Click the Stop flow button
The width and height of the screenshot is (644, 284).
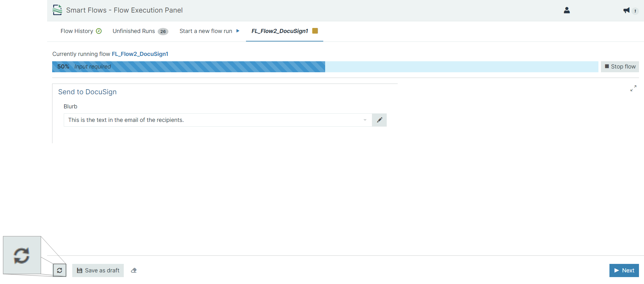(620, 67)
